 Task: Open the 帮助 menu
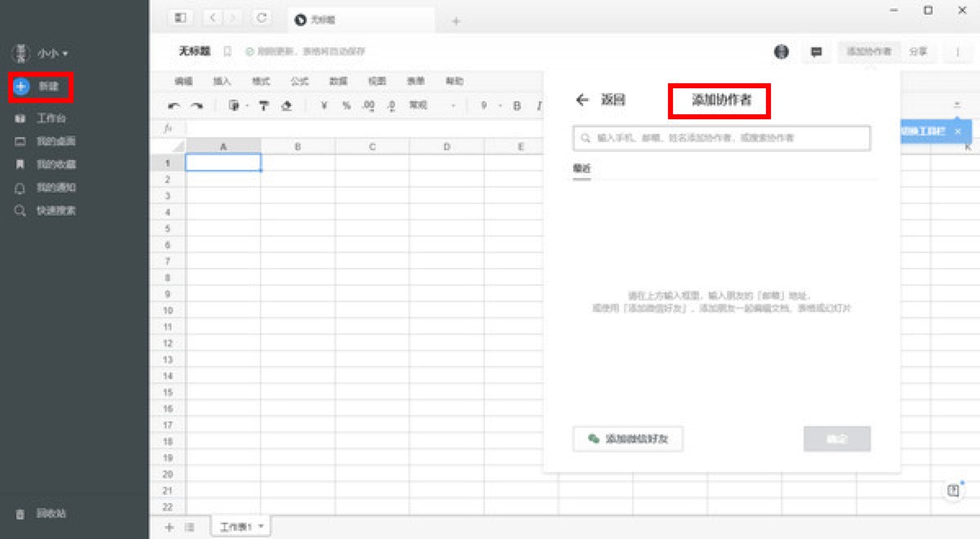(454, 82)
